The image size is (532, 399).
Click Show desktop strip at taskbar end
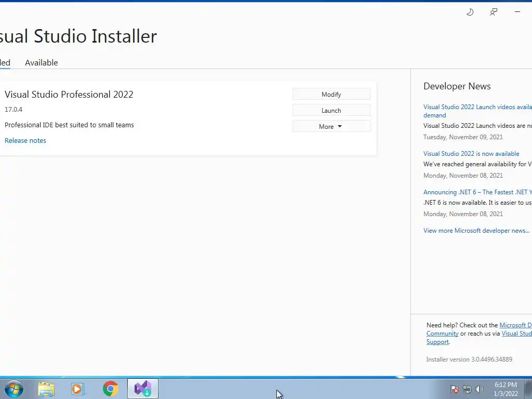[x=528, y=389]
